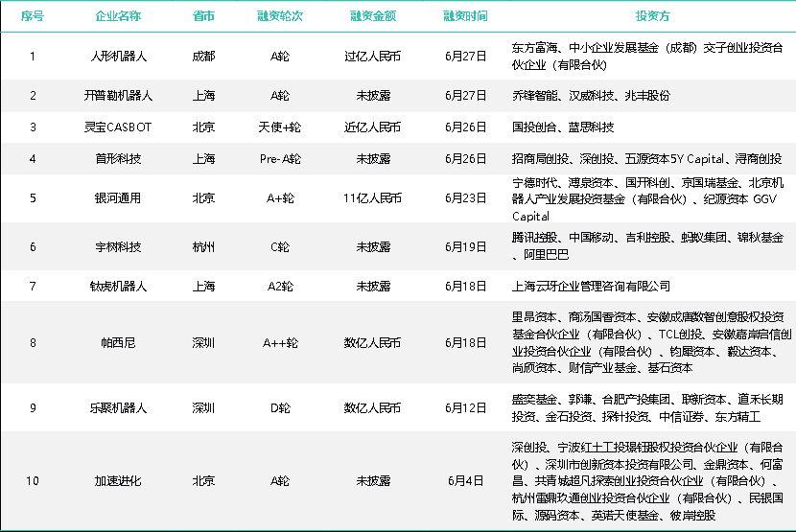Select company name 开普勒机器人
796x532 pixels.
(x=118, y=96)
